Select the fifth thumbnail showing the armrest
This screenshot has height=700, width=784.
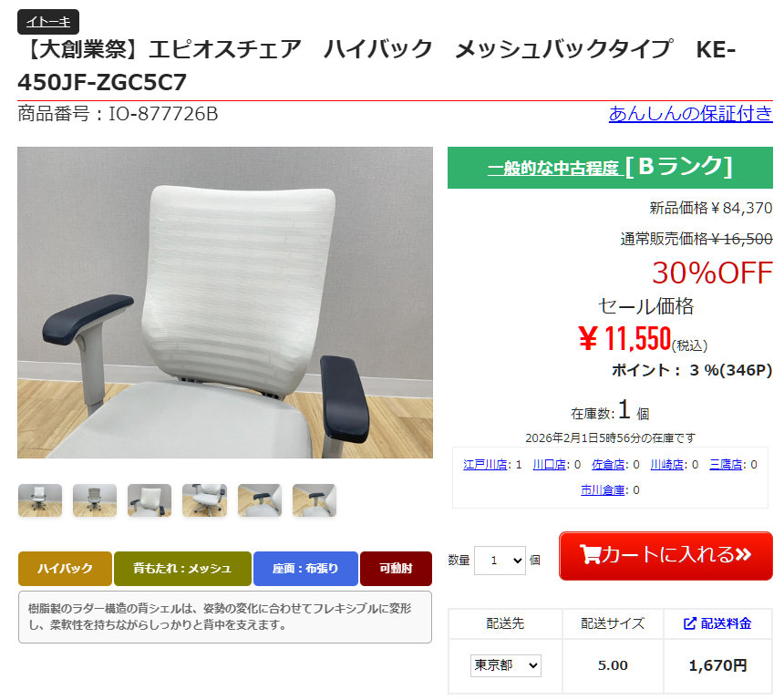[260, 500]
